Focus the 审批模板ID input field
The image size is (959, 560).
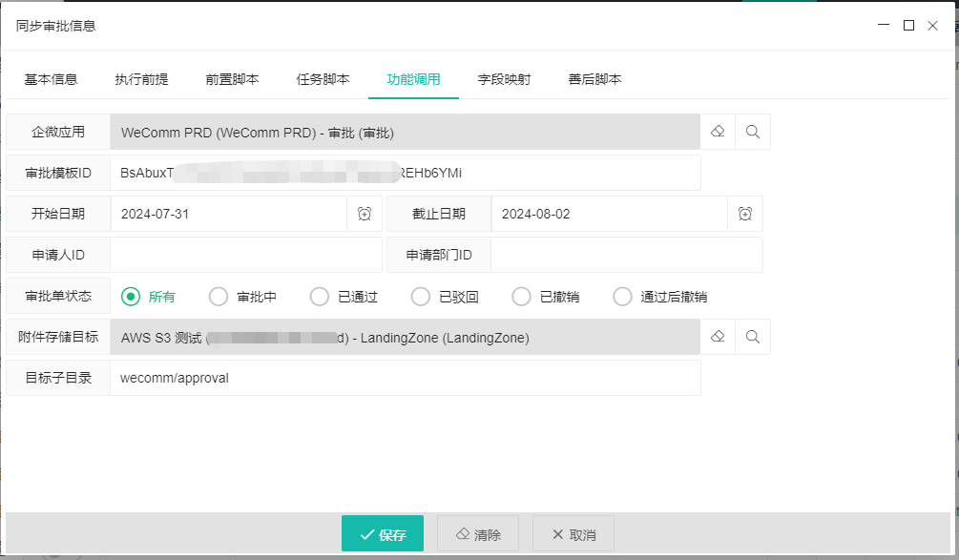click(405, 173)
